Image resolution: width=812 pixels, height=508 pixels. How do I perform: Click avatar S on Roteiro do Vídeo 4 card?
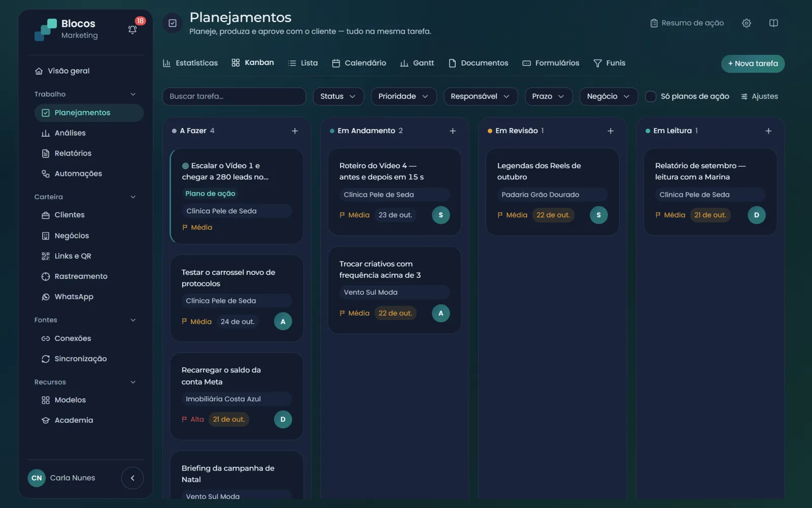coord(441,215)
